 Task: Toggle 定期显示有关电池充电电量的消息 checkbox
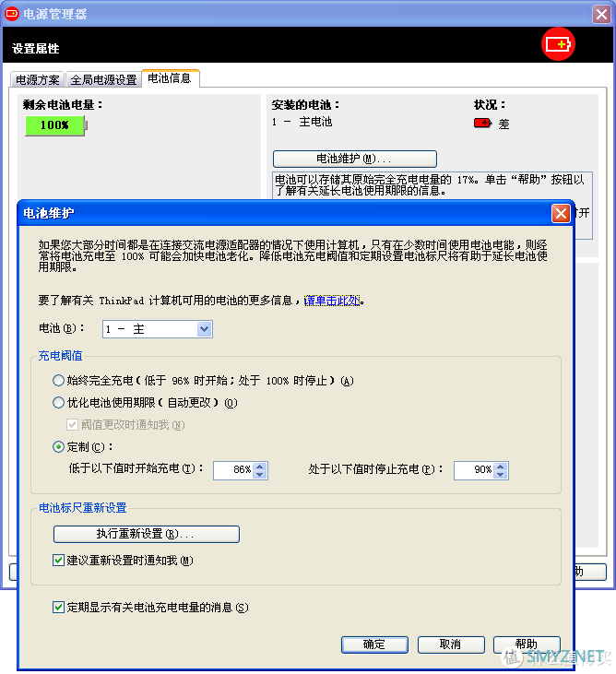point(58,608)
